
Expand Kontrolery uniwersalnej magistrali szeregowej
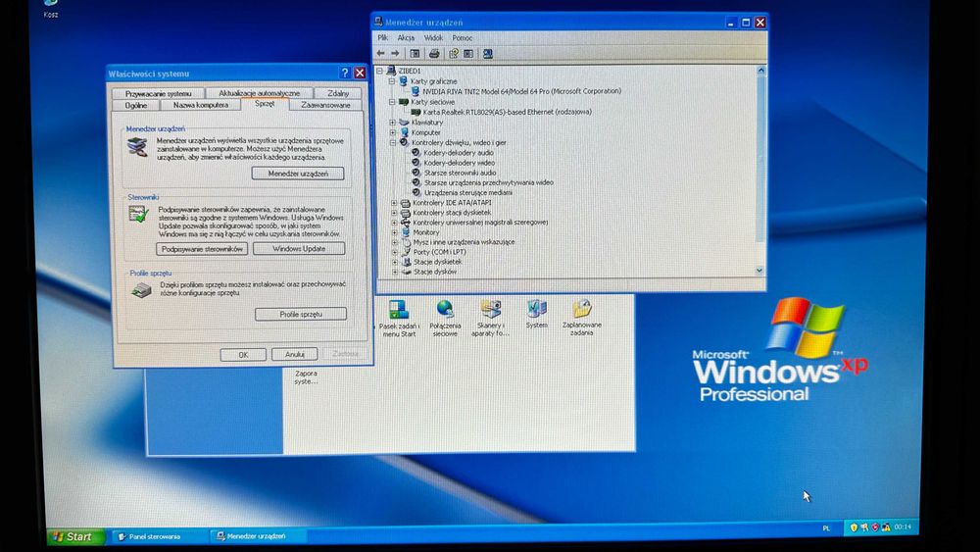(x=394, y=222)
